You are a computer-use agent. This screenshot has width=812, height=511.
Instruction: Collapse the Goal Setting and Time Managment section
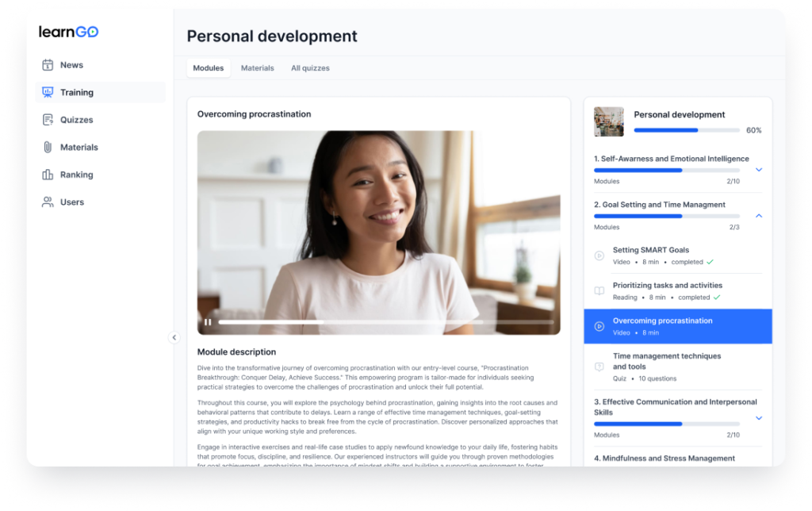point(758,215)
